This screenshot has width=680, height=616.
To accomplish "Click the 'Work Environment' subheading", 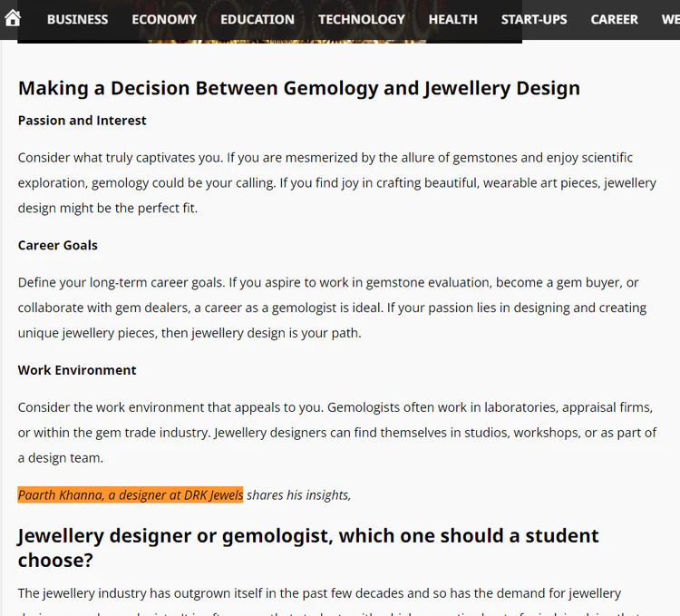I will 77,370.
